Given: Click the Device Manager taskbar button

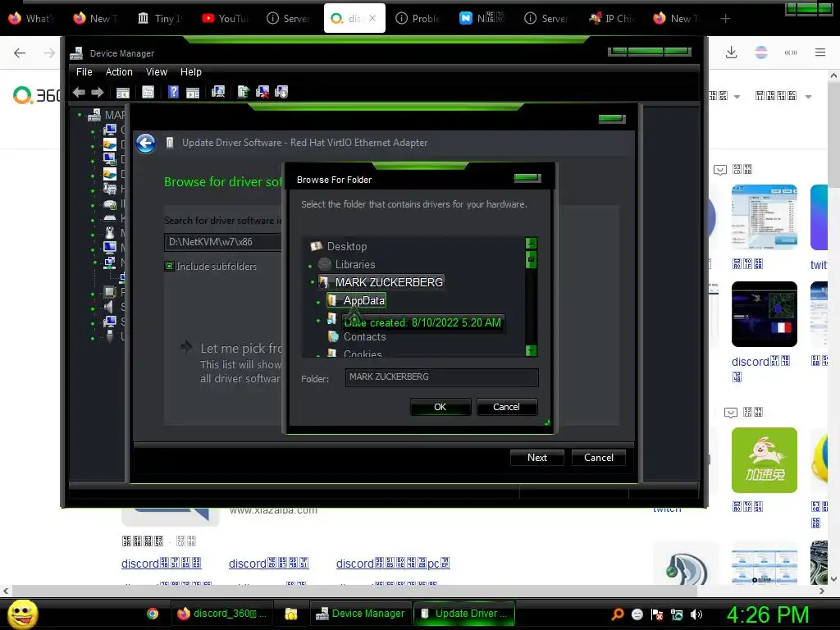Looking at the screenshot, I should (361, 614).
